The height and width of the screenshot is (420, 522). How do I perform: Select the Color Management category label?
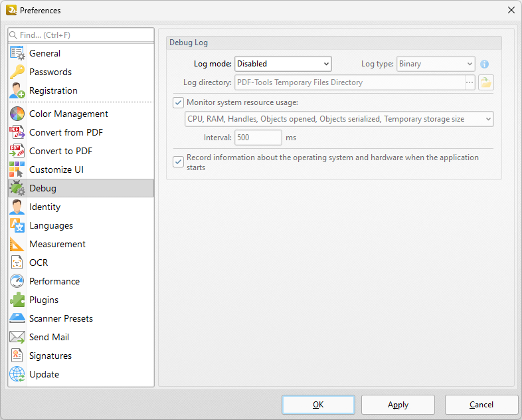(68, 114)
